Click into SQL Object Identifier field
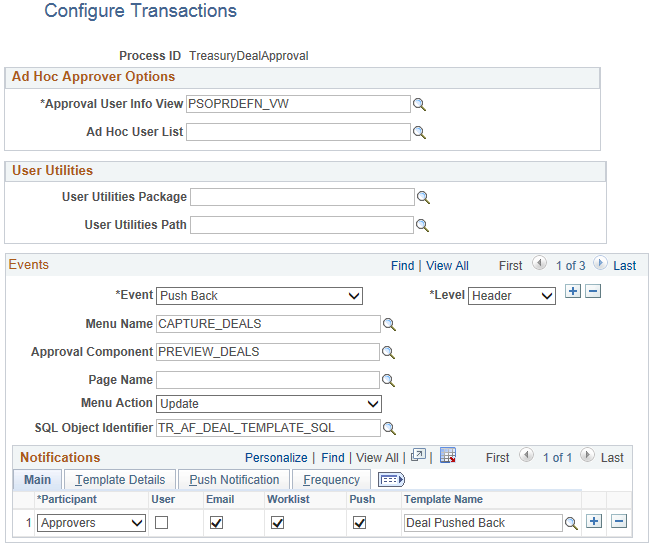Viewport: 655px width, 550px height. pyautogui.click(x=268, y=428)
